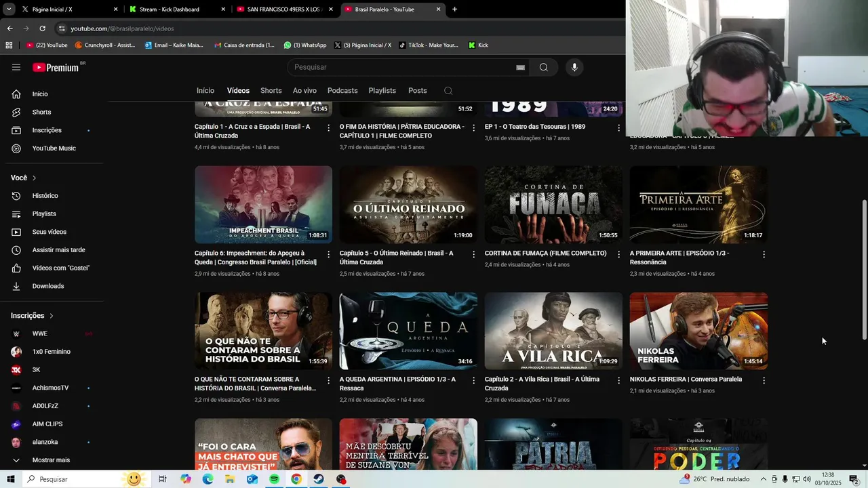Open taskbar volume control

tap(807, 479)
